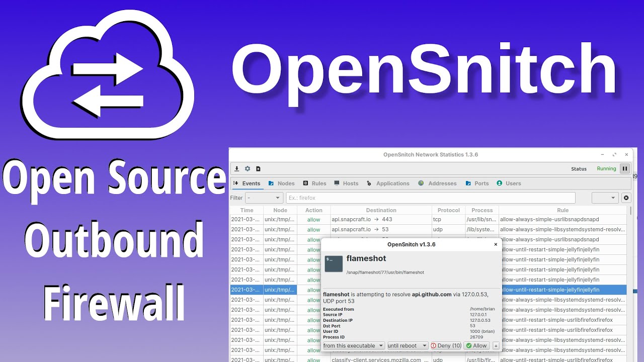
Task: Sort by the Node column header
Action: (280, 210)
